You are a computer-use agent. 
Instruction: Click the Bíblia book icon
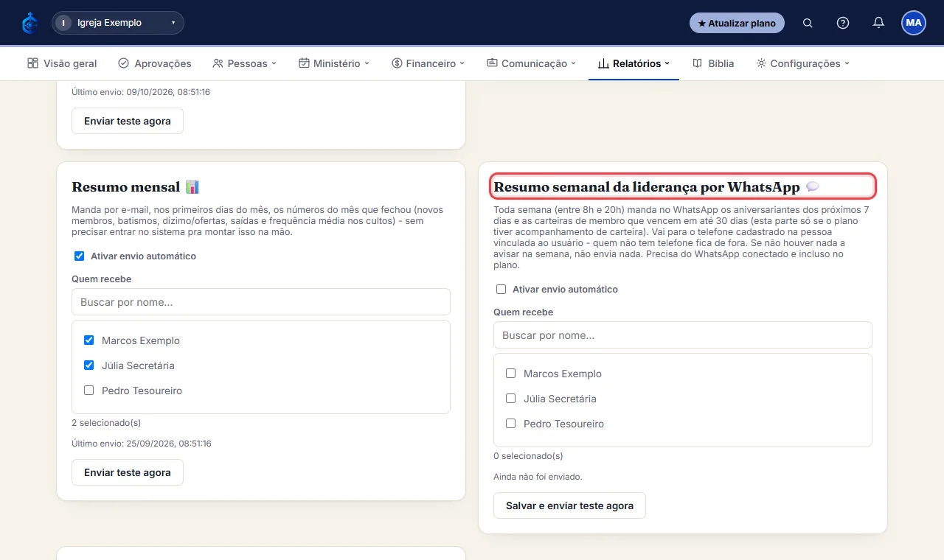point(698,63)
